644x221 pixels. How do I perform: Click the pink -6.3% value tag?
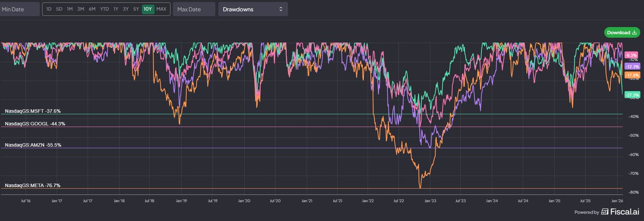coord(632,55)
